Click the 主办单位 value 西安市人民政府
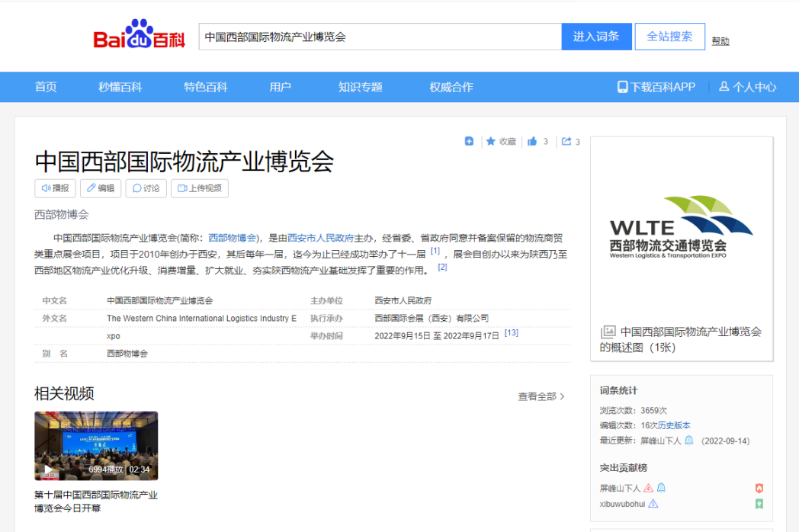The width and height of the screenshot is (799, 532). click(x=403, y=300)
